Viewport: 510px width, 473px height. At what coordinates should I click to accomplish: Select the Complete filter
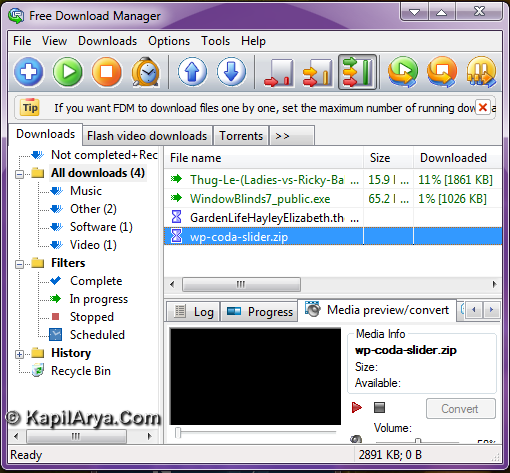coord(96,281)
